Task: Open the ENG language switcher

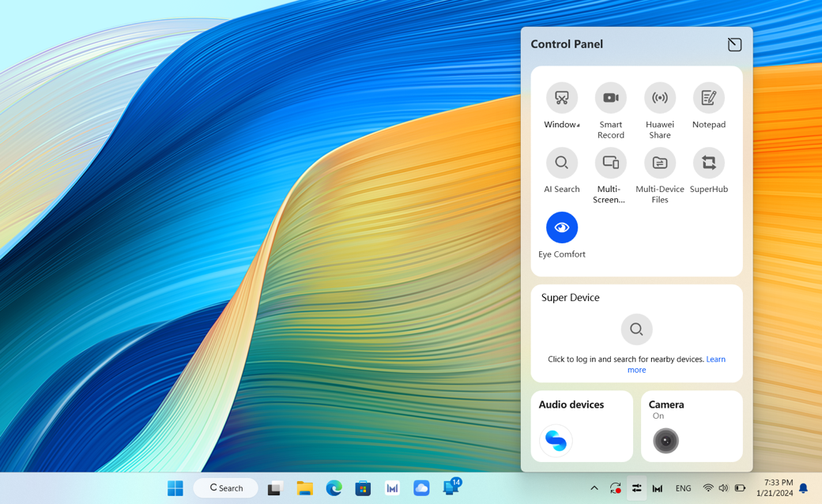Action: pyautogui.click(x=683, y=488)
